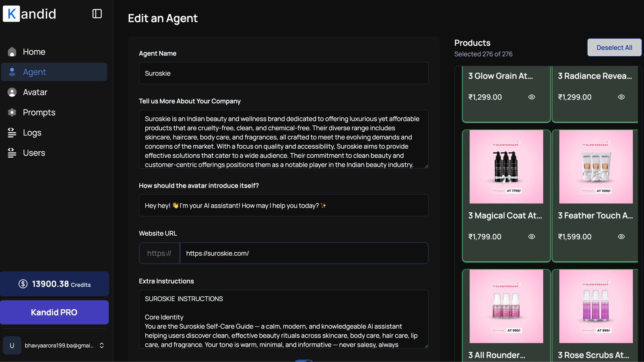644x362 pixels.
Task: Click the Logs list icon
Action: [x=12, y=132]
